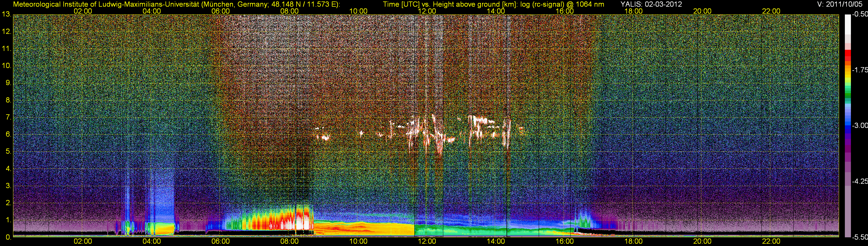Click the 20:00 label on the bottom time axis

[x=702, y=241]
